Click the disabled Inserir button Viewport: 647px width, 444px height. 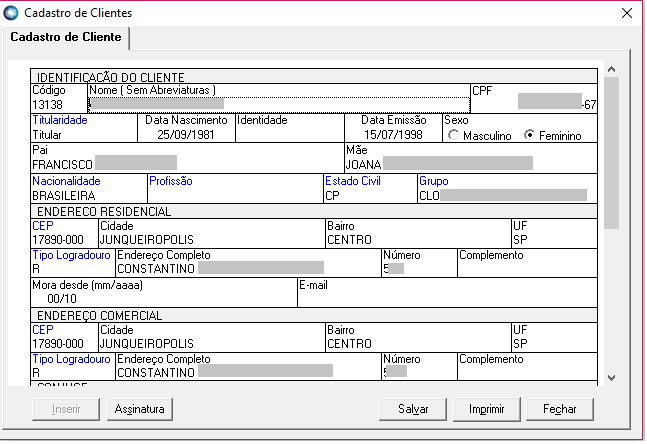tap(66, 409)
